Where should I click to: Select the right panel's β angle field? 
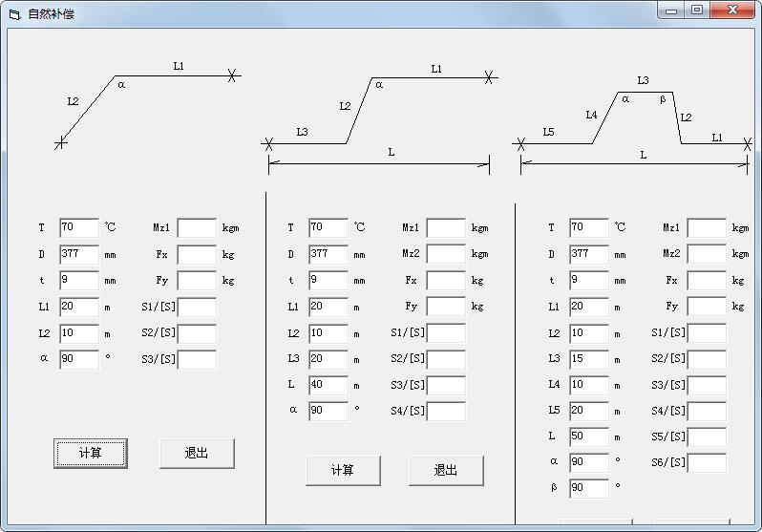point(589,488)
